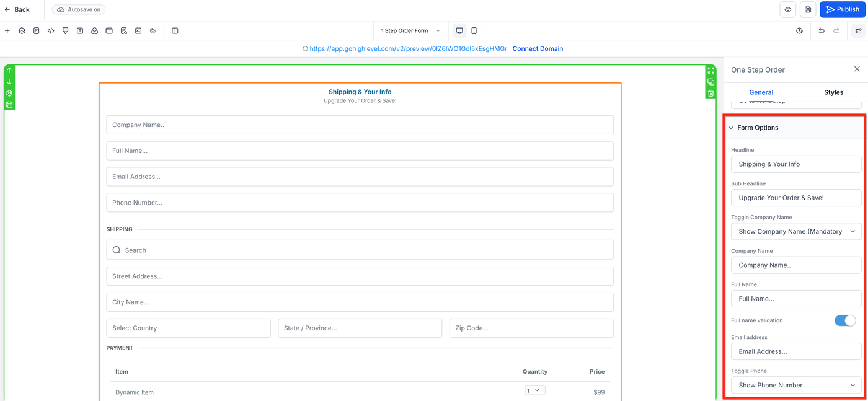Delete section using green trash icon

711,94
